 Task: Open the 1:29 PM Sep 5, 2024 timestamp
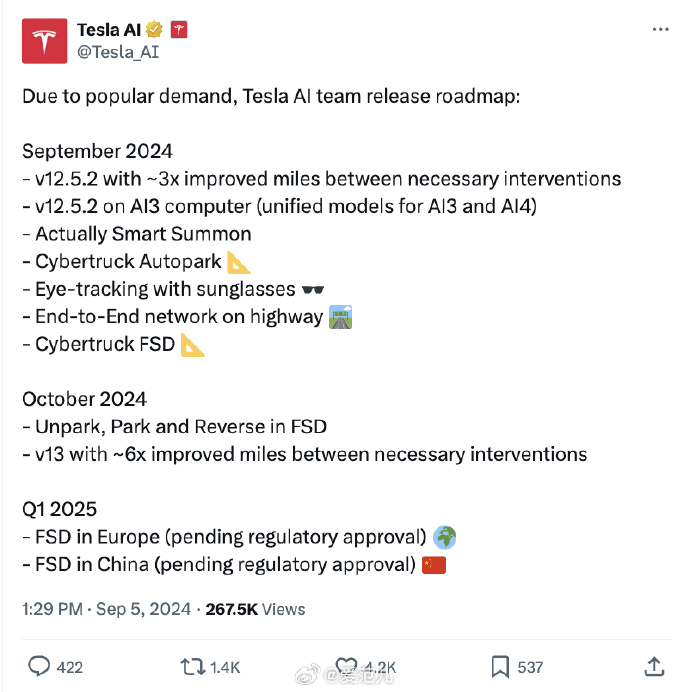click(106, 609)
